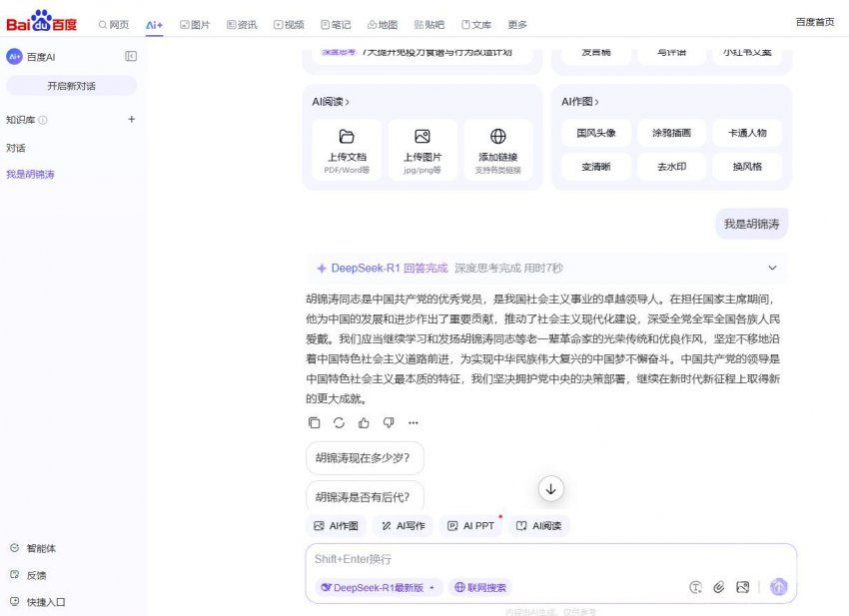The height and width of the screenshot is (616, 849).
Task: Switch to the 网页 tab
Action: 114,24
